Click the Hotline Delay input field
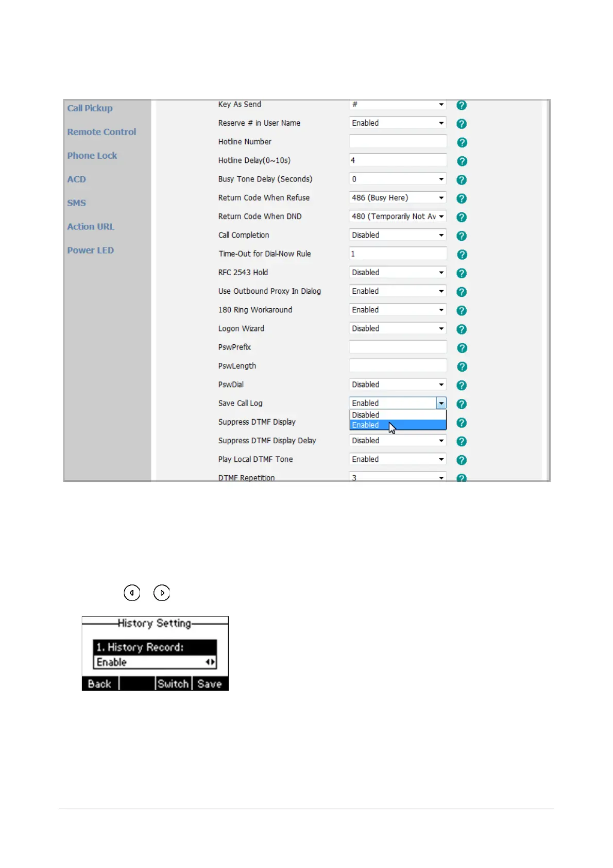The height and width of the screenshot is (868, 613). [x=398, y=160]
